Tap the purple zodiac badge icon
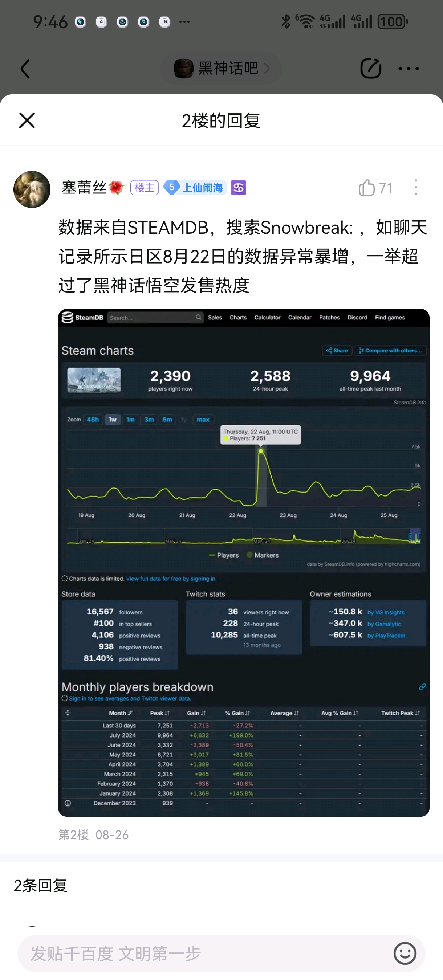The image size is (443, 980). coord(239,188)
